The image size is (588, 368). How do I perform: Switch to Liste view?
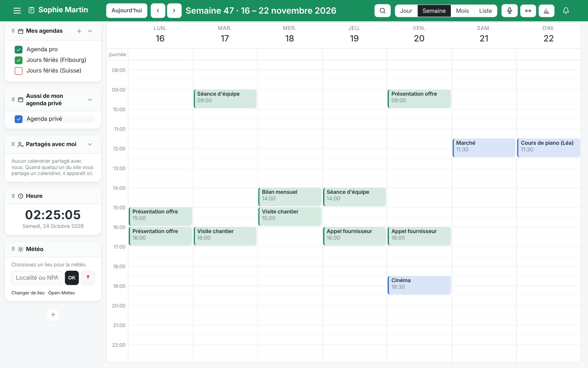click(485, 11)
